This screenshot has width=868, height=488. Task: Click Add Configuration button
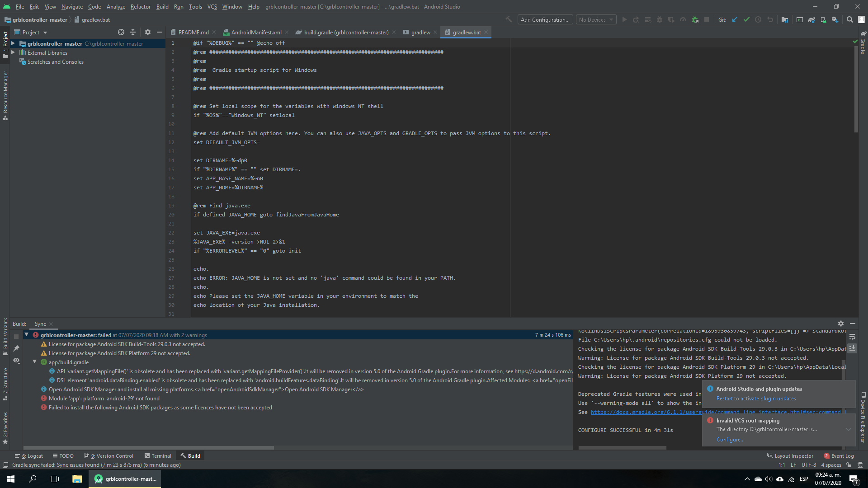[545, 19]
